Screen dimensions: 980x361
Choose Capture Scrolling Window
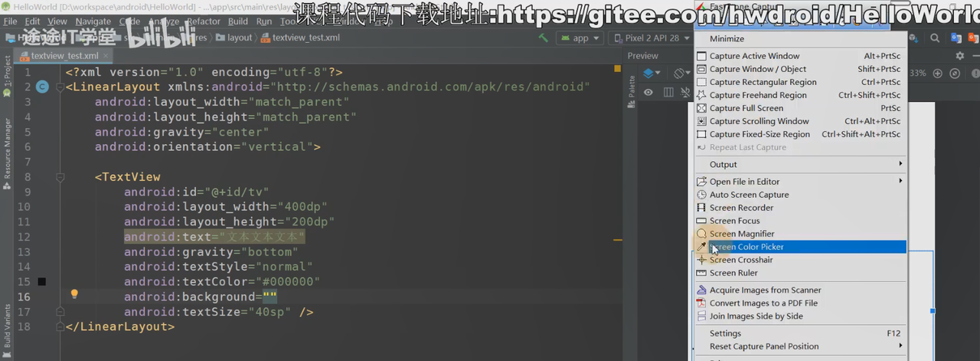pos(800,121)
